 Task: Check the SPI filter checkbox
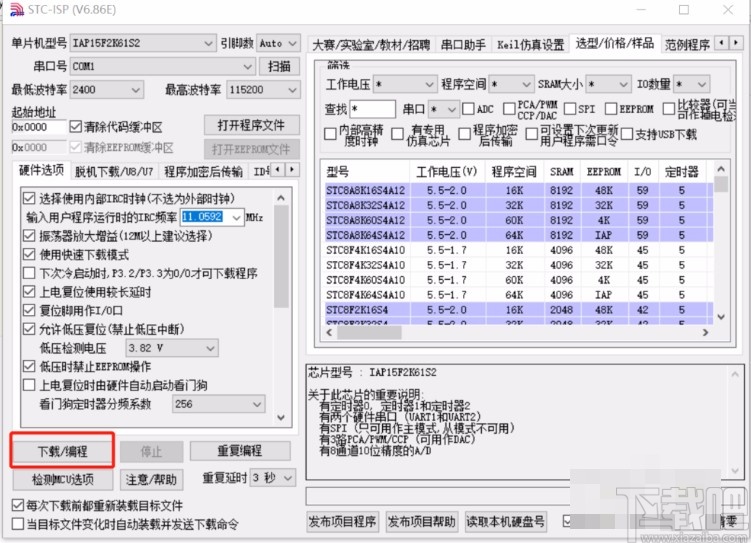(x=570, y=109)
